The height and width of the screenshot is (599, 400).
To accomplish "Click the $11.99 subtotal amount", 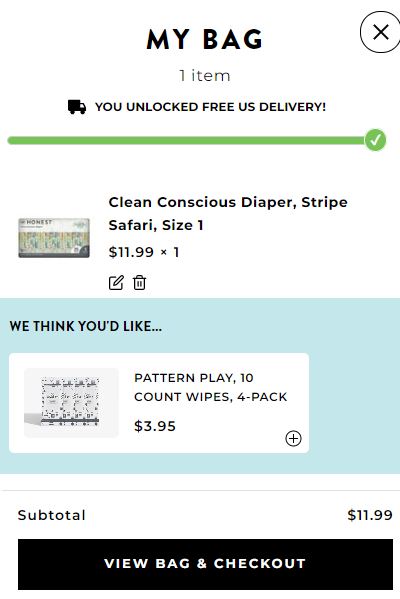I will (x=370, y=515).
